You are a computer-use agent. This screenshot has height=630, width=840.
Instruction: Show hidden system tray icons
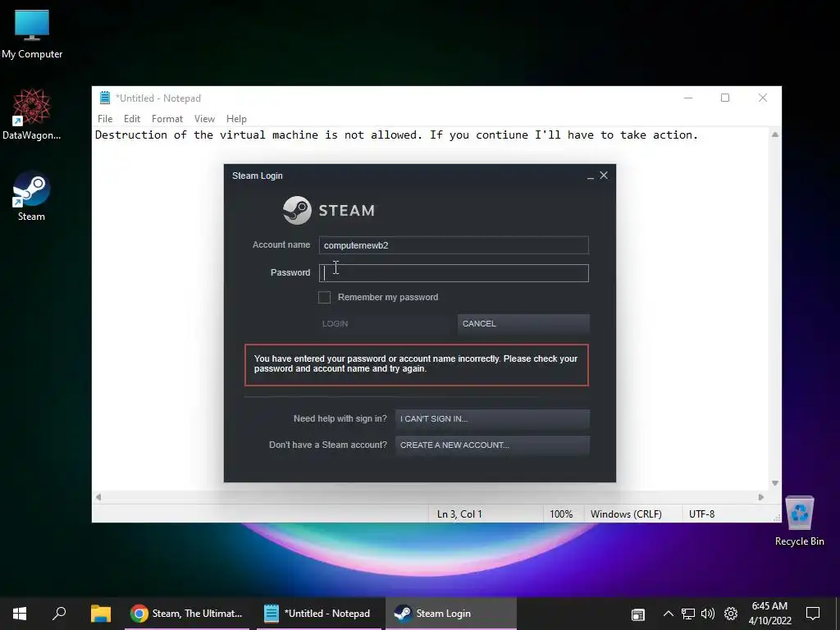click(x=668, y=614)
